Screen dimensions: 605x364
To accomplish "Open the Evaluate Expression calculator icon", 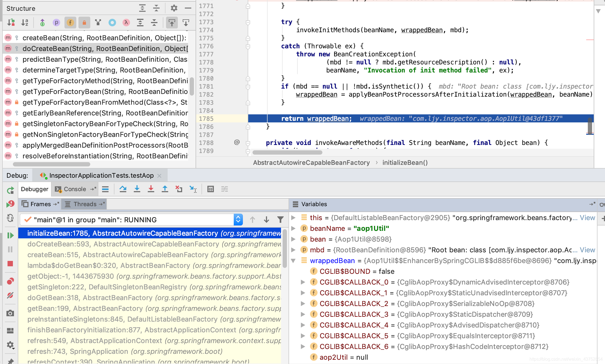I will point(210,189).
